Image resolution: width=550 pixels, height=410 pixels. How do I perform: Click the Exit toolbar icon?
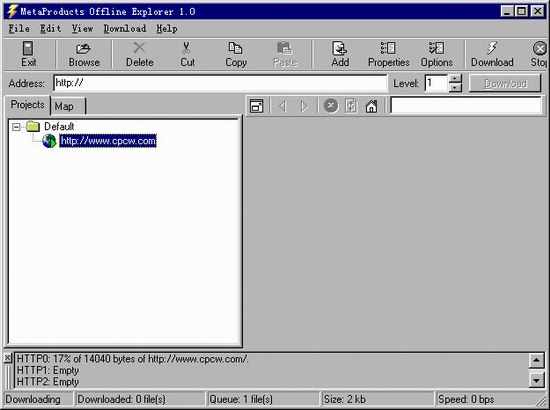click(28, 48)
